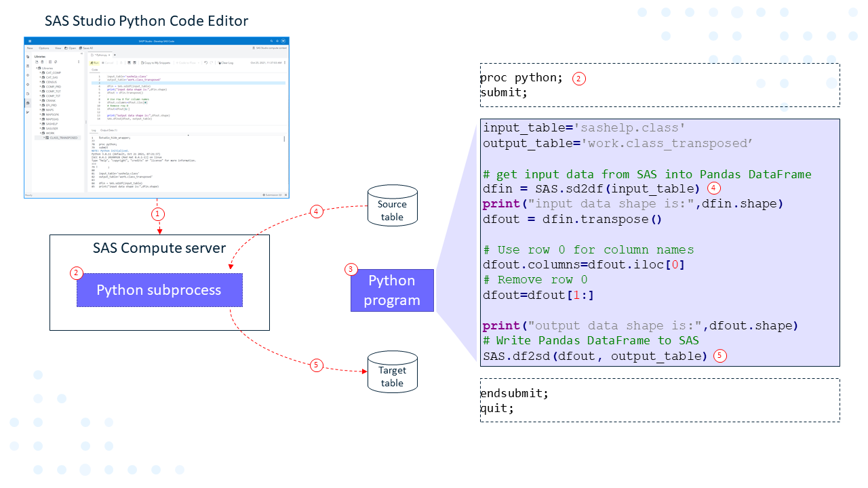Run the Python program
Viewport: 868px width, 488px height.
96,62
